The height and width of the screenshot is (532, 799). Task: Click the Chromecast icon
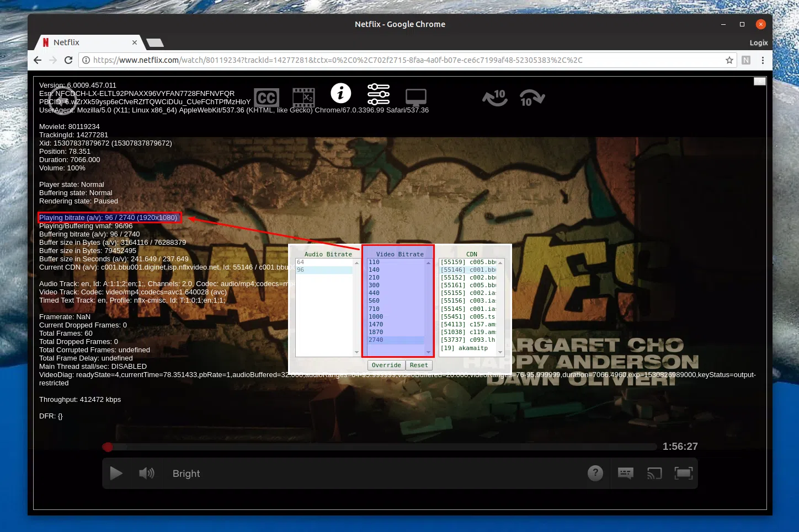click(x=654, y=473)
